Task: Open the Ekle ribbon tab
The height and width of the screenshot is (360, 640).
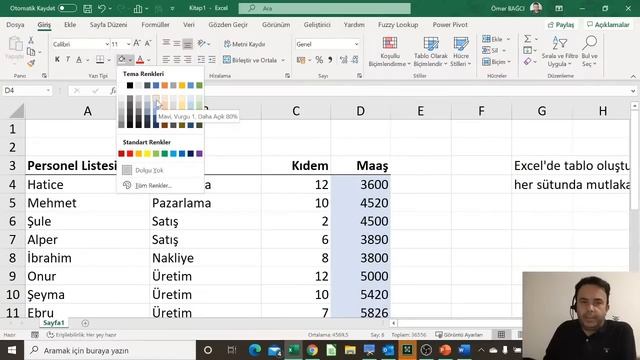Action: coord(70,24)
